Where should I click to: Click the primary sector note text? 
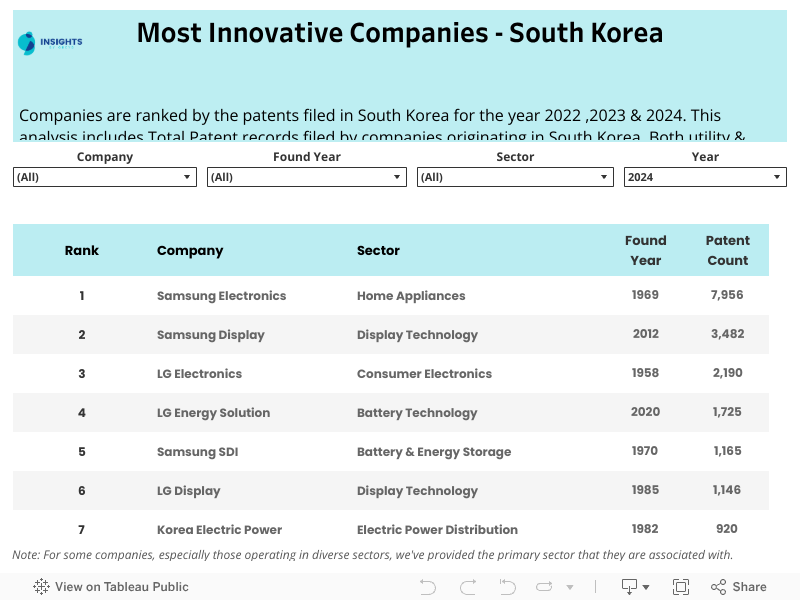pyautogui.click(x=372, y=555)
